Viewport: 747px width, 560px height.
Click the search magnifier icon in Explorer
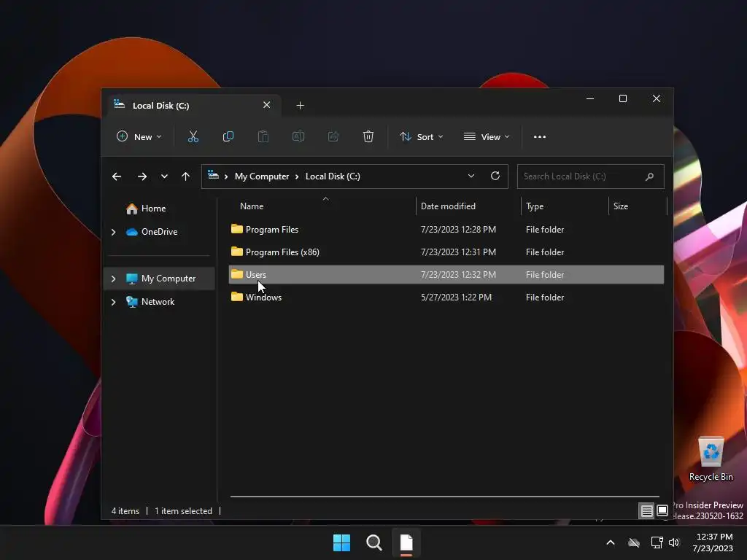[x=649, y=176]
